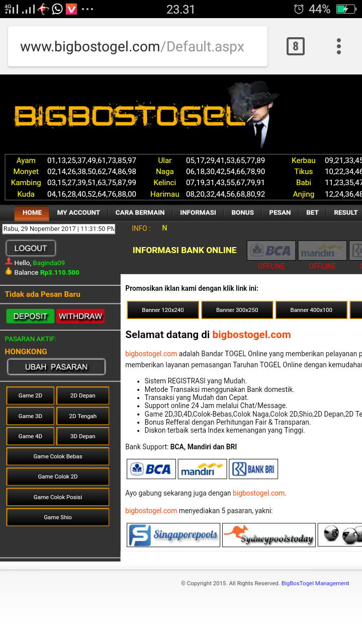Screen dimensions: 362x644
Task: Click the BCA bank logo under Bank Support
Action: click(x=151, y=469)
